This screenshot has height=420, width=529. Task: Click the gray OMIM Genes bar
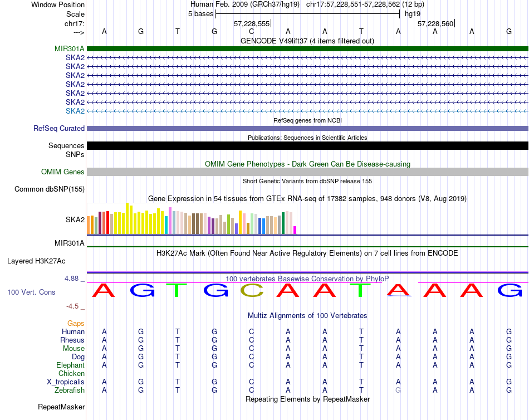[307, 172]
